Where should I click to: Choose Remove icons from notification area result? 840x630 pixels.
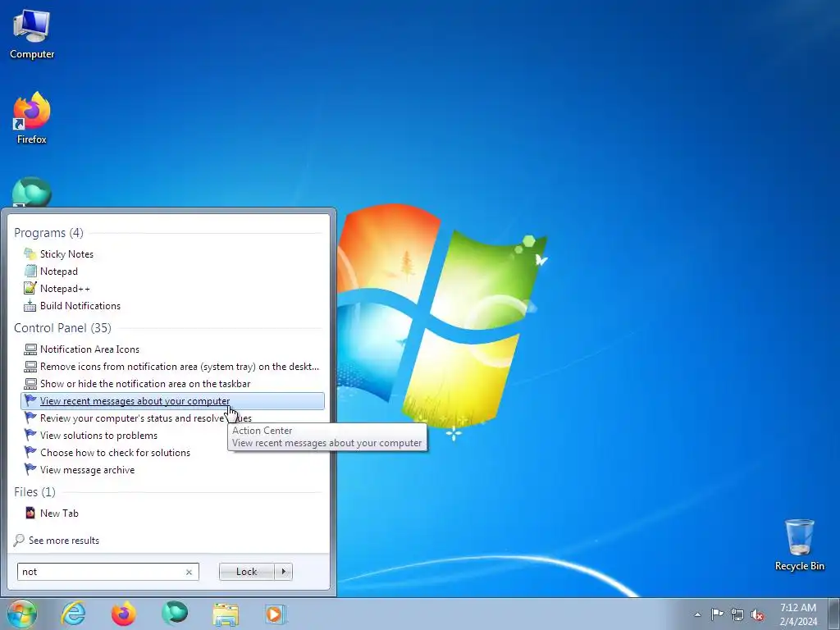(172, 367)
